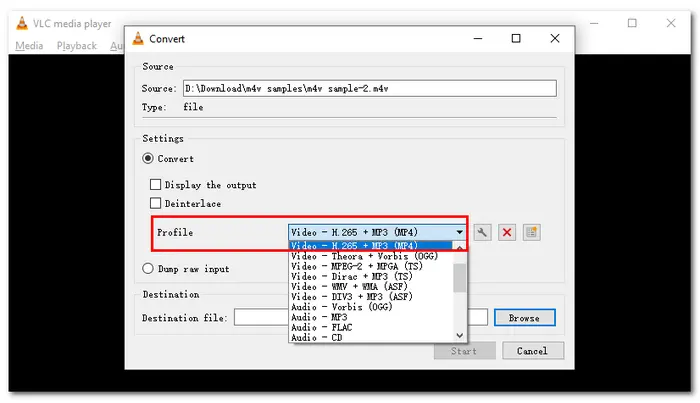700x403 pixels.
Task: Select the Convert radio button
Action: click(148, 158)
